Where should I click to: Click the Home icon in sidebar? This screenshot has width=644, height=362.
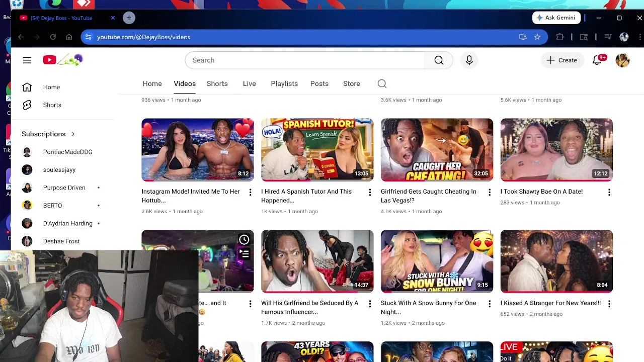click(x=27, y=87)
